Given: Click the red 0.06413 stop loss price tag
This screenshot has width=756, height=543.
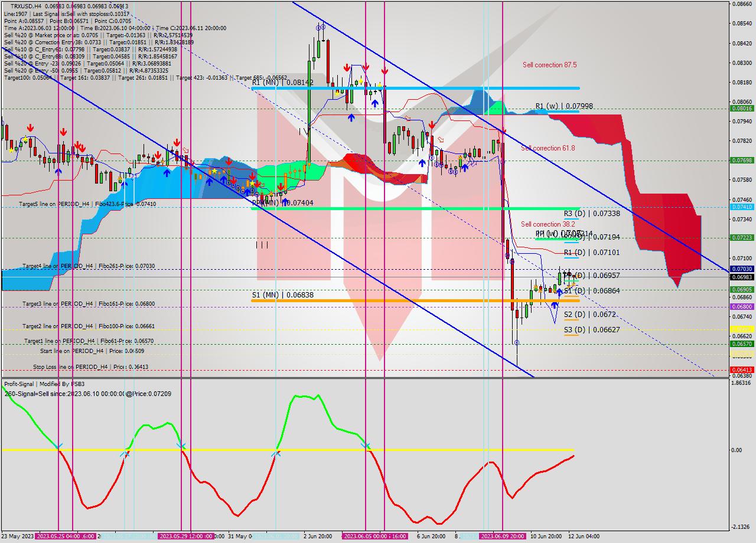Looking at the screenshot, I should click(x=742, y=370).
